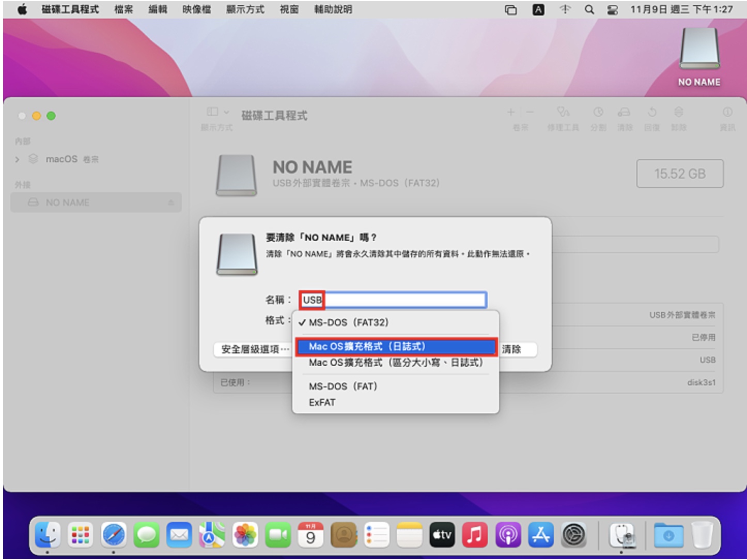Open App Store from the Dock
This screenshot has height=560, width=747.
coord(541,535)
